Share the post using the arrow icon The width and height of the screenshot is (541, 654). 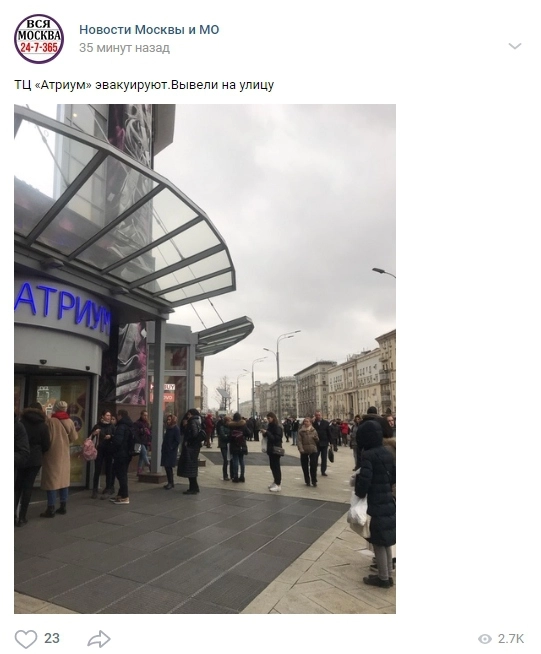(x=99, y=639)
